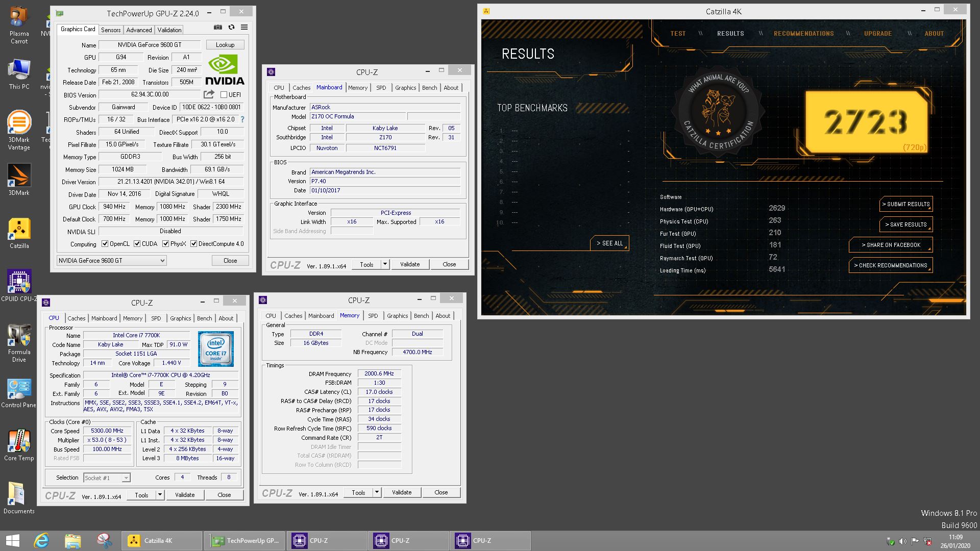Click GPU Clock 940 MHz value
The width and height of the screenshot is (980, 551).
(x=114, y=207)
